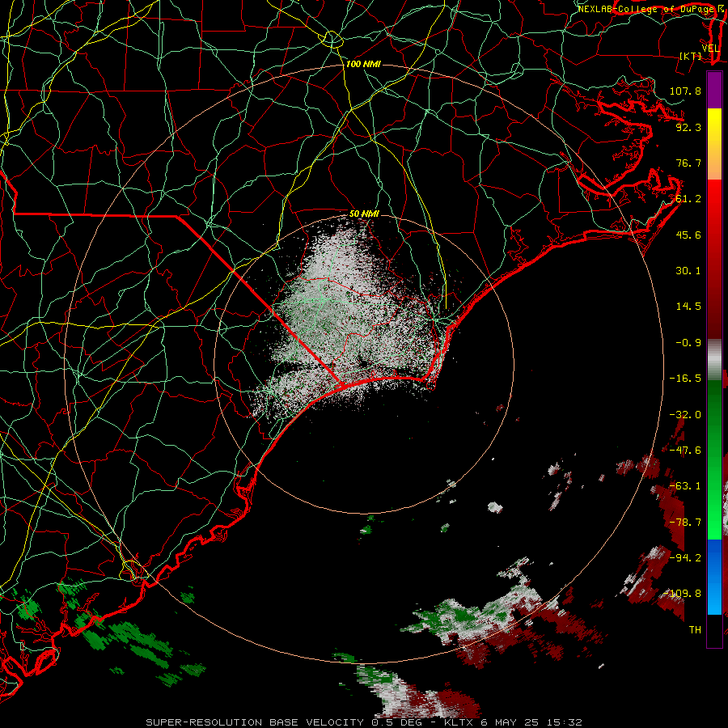Image resolution: width=728 pixels, height=728 pixels.
Task: Click the -32.0 velocity scale value
Action: pyautogui.click(x=685, y=415)
